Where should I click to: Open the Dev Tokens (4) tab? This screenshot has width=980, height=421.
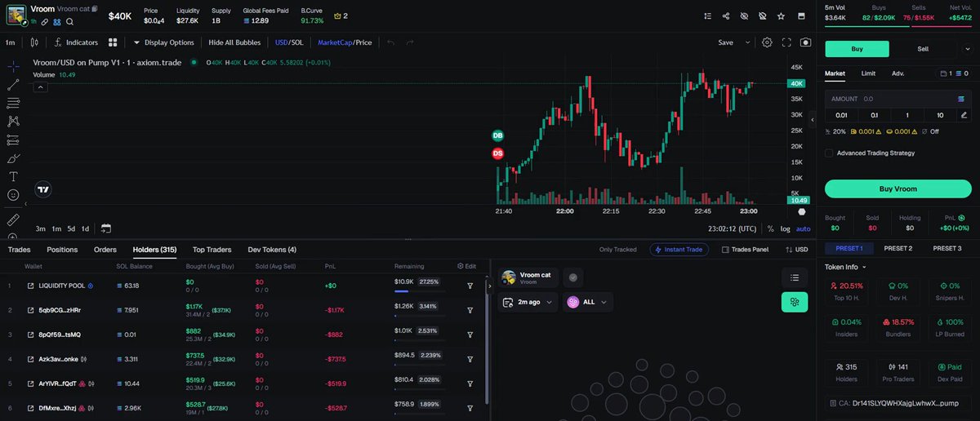[x=272, y=250]
